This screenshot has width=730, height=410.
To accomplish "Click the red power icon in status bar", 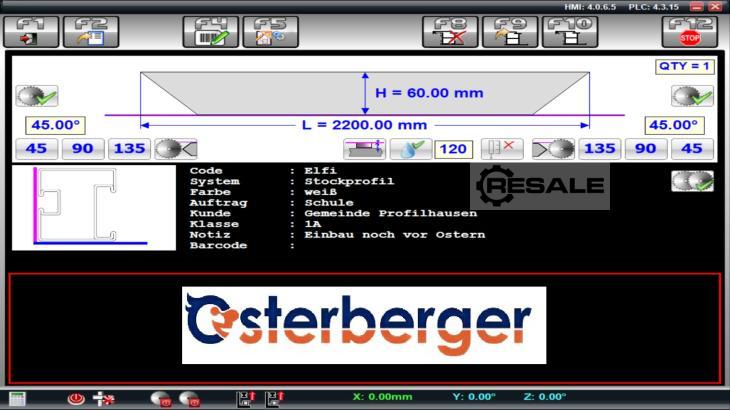I will click(76, 398).
